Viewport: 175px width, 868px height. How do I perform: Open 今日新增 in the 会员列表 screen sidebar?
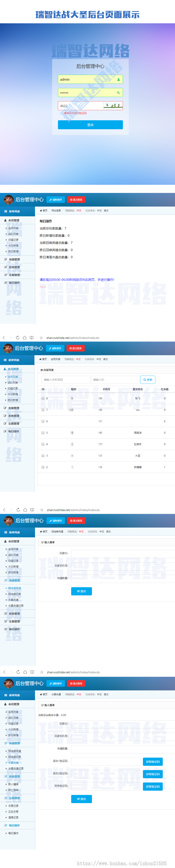pyautogui.click(x=13, y=394)
